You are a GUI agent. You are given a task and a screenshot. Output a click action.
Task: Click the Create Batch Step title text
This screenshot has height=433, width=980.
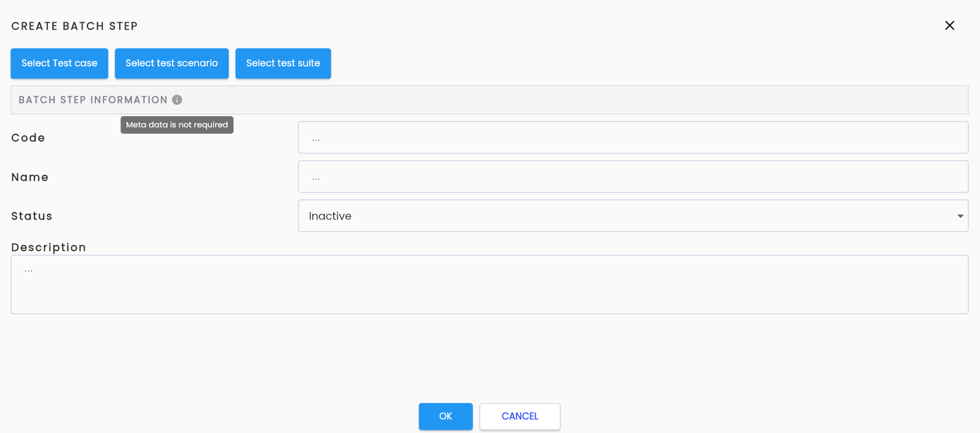click(74, 26)
